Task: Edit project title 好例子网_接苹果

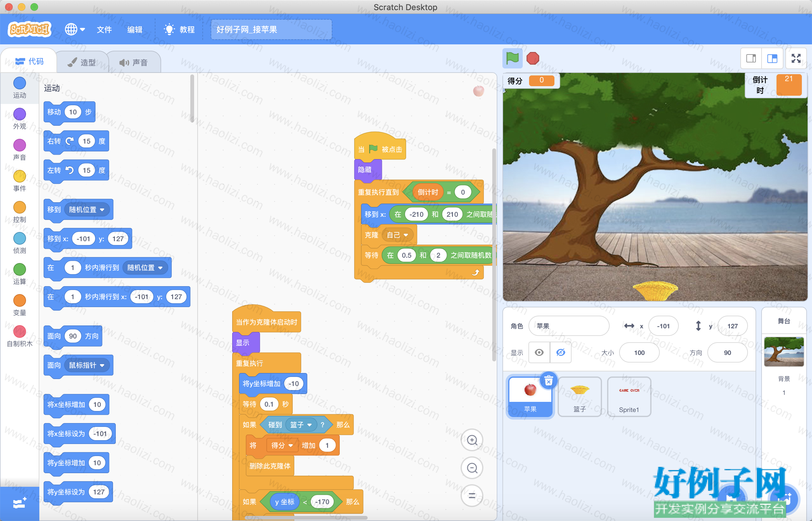Action: (x=271, y=29)
